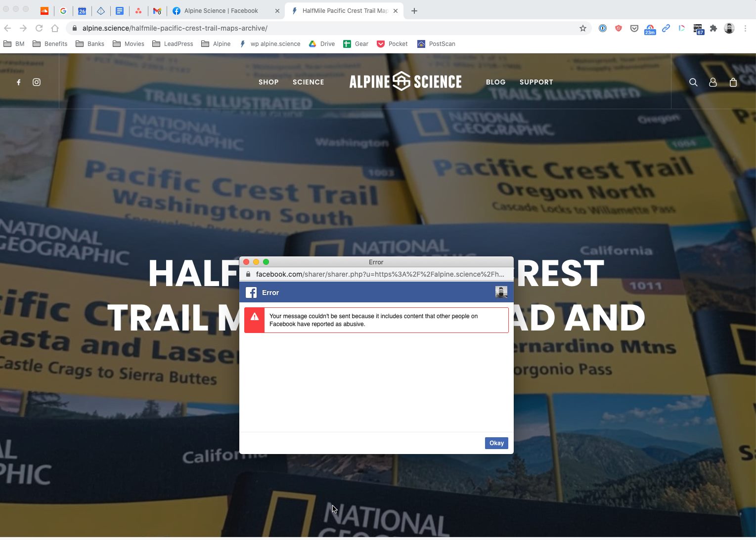Screen dimensions: 756x540
Task: Open the pinned Google tab
Action: pos(63,11)
